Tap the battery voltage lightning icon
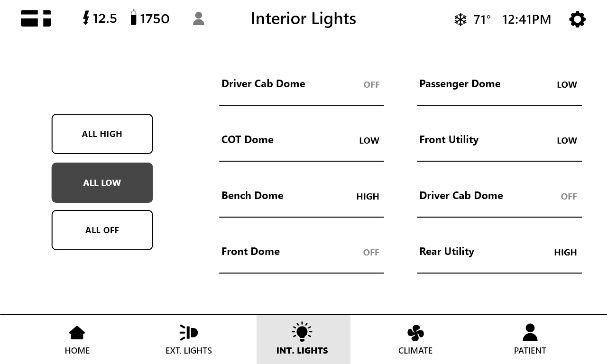The image size is (607, 364). 86,18
